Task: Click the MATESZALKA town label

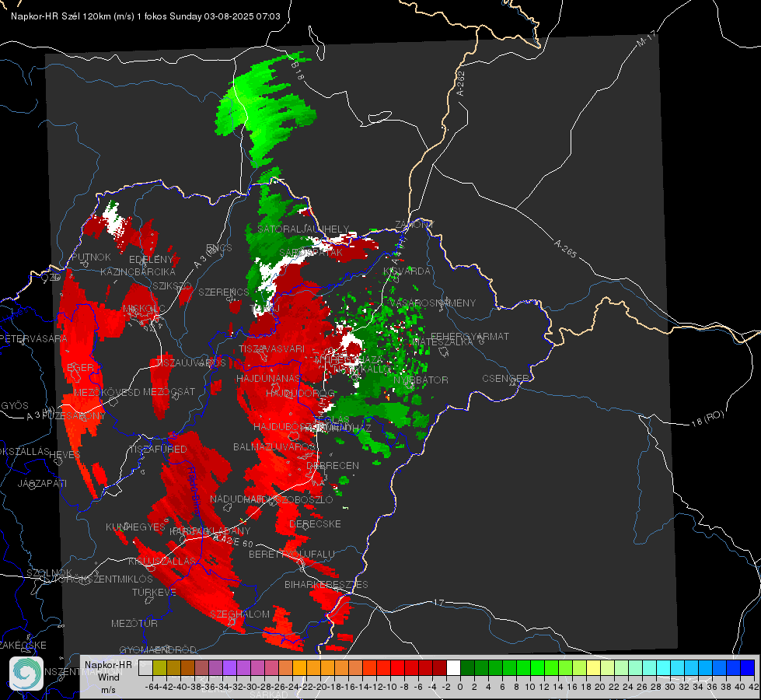Action: (x=442, y=342)
